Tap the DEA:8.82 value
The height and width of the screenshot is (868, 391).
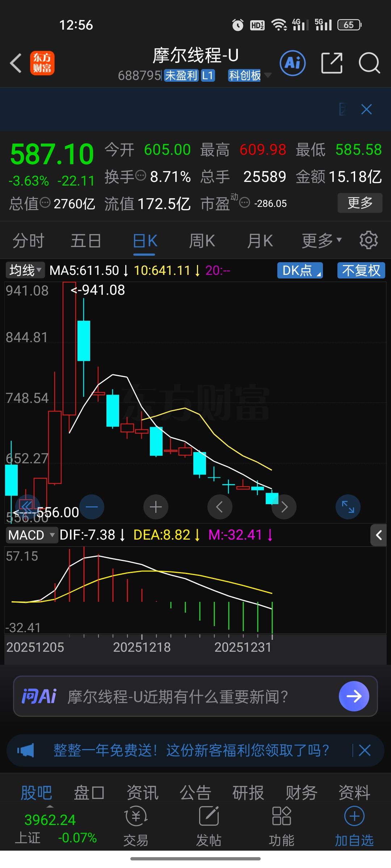click(167, 535)
